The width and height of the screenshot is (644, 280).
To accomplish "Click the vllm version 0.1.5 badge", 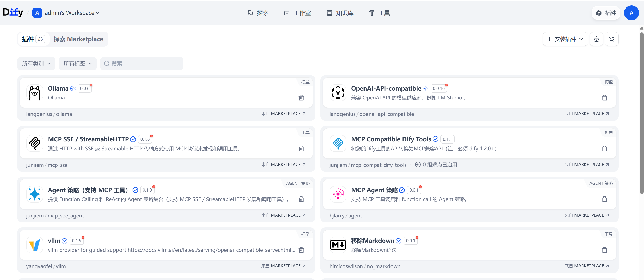I will [x=77, y=241].
